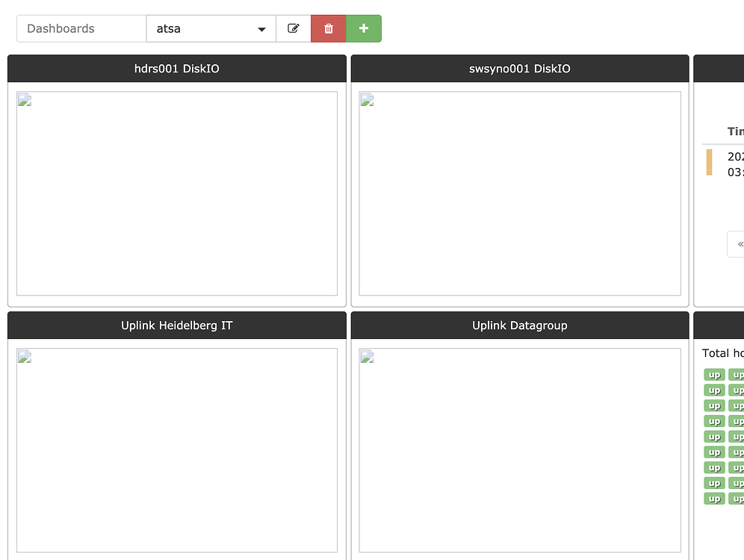The width and height of the screenshot is (744, 560).
Task: Click Uplink Heidelberg IT broken image icon
Action: [25, 357]
